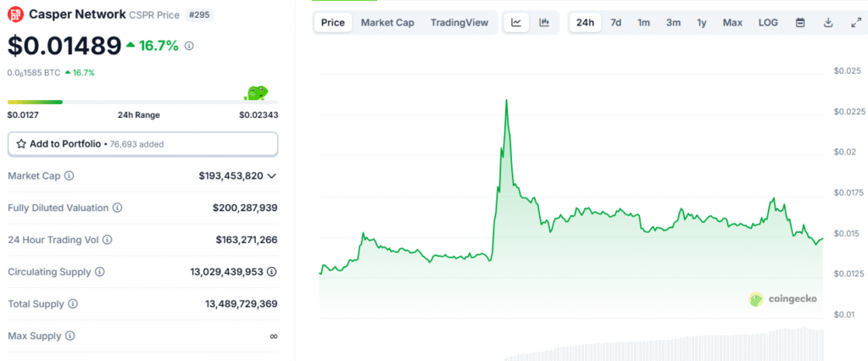This screenshot has height=361, width=868.
Task: Show 24 Hour Trading Vol info icon
Action: click(108, 241)
